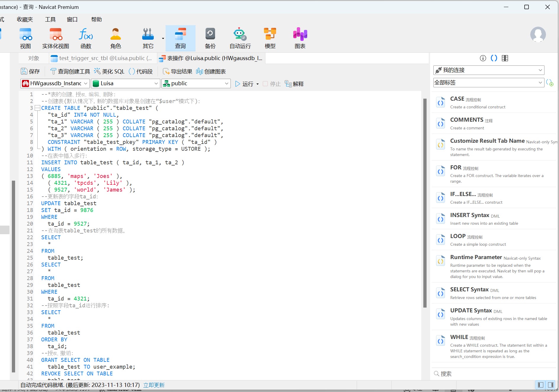Image resolution: width=559 pixels, height=392 pixels.
Task: Toggle the code snippet panel layout view
Action: (504, 58)
